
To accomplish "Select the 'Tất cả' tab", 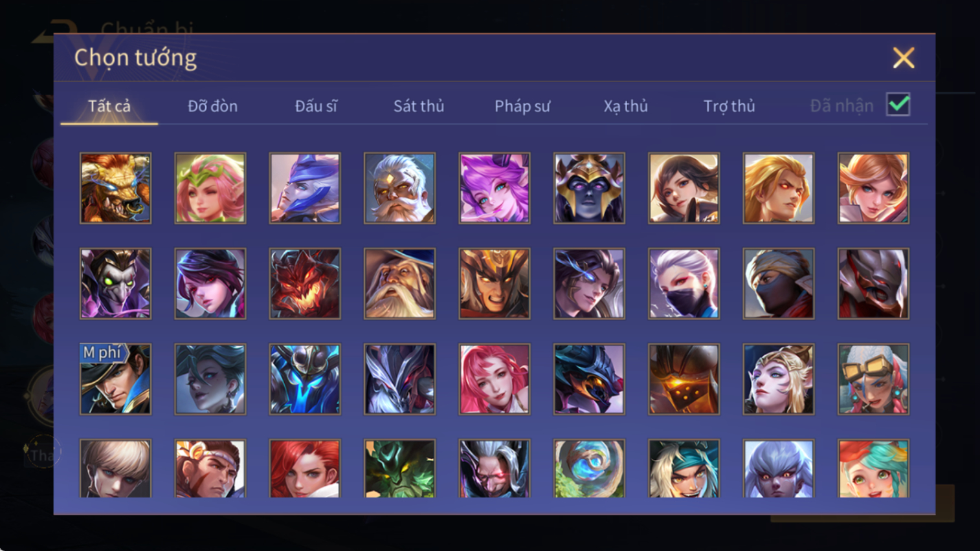I will click(109, 106).
